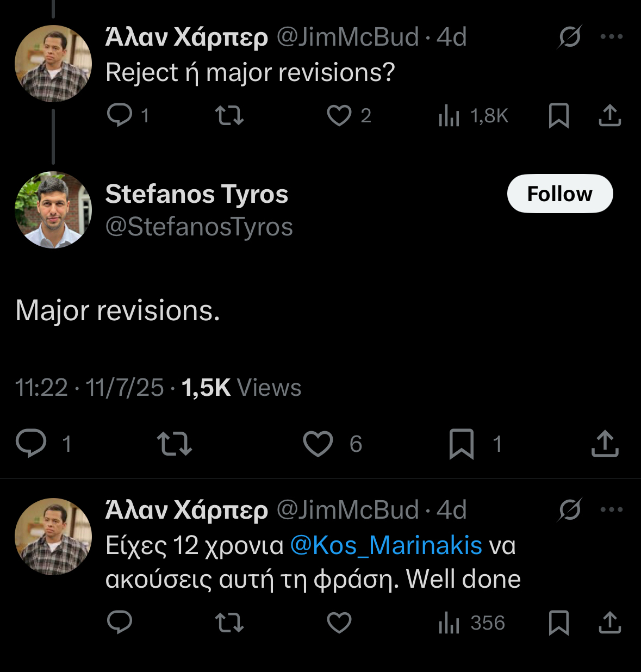Share the Major revisions tweet

(605, 443)
